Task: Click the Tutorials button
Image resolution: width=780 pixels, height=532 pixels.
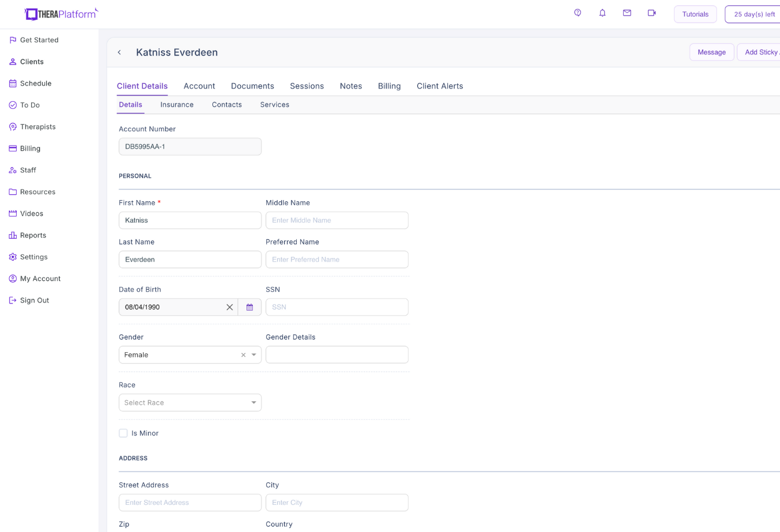Action: click(696, 14)
